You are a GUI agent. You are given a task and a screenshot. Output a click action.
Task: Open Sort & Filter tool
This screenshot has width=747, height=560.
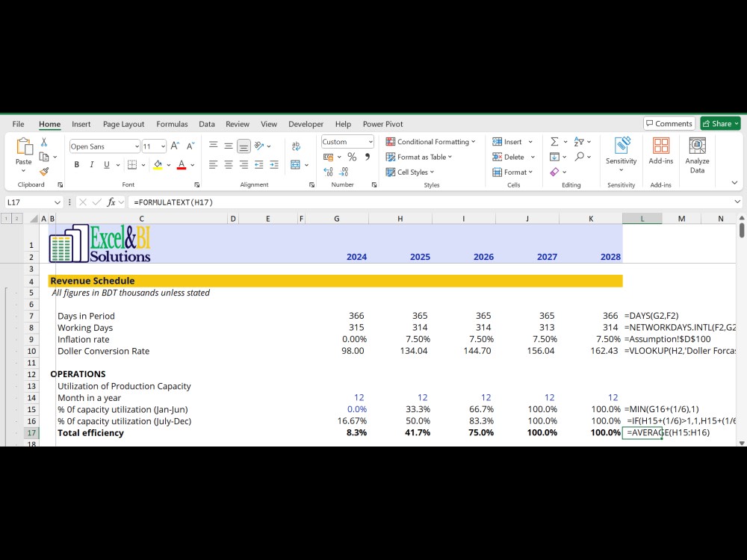[x=579, y=142]
